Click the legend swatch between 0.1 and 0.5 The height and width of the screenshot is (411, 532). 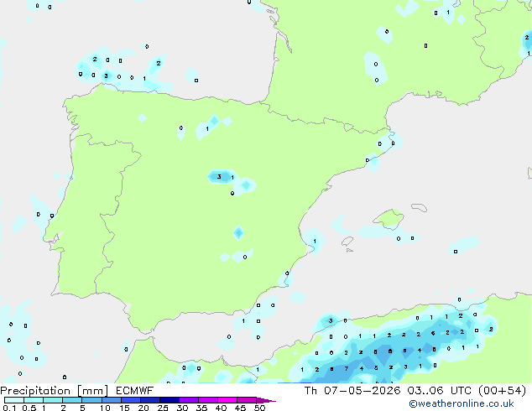[x=14, y=400]
